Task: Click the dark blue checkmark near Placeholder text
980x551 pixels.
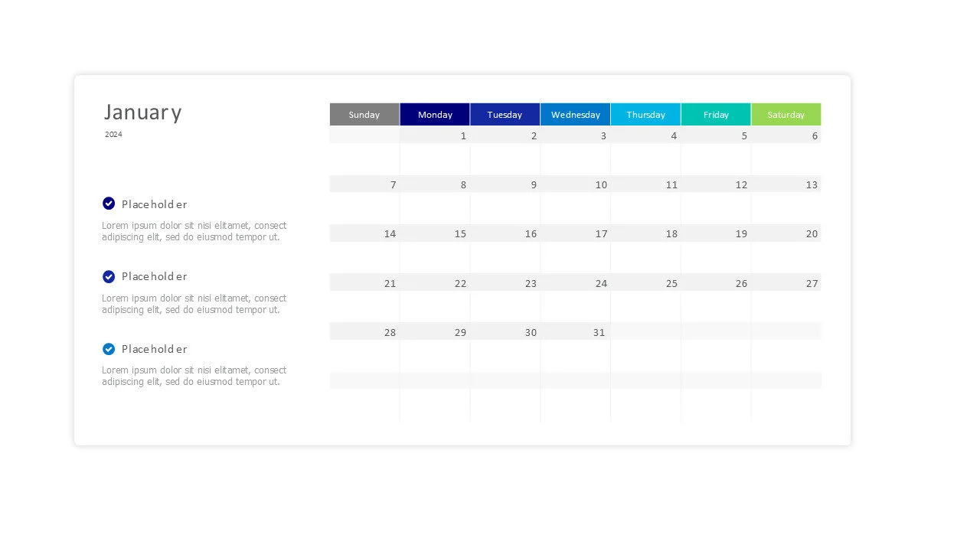Action: [x=109, y=204]
